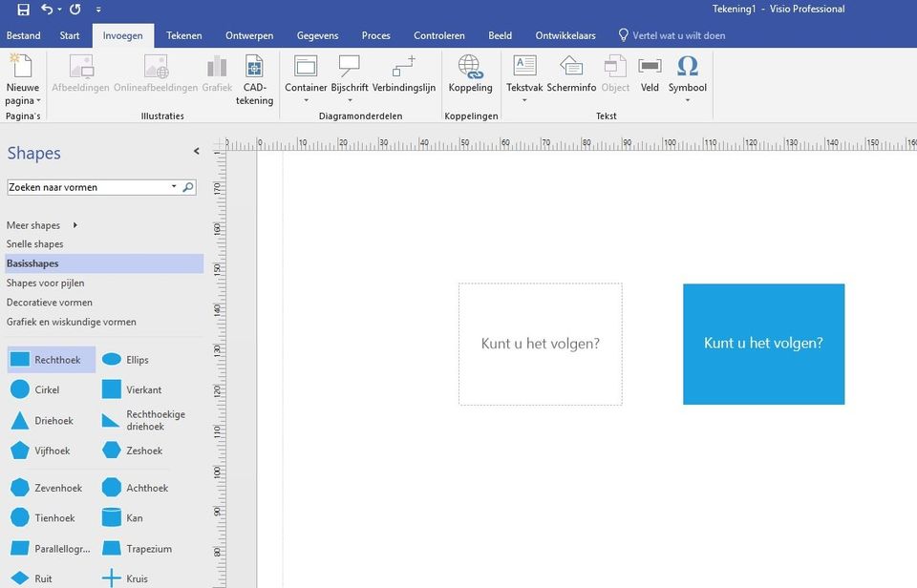Add a Bijschrift to the diagram
The width and height of the screenshot is (917, 588).
coord(350,76)
